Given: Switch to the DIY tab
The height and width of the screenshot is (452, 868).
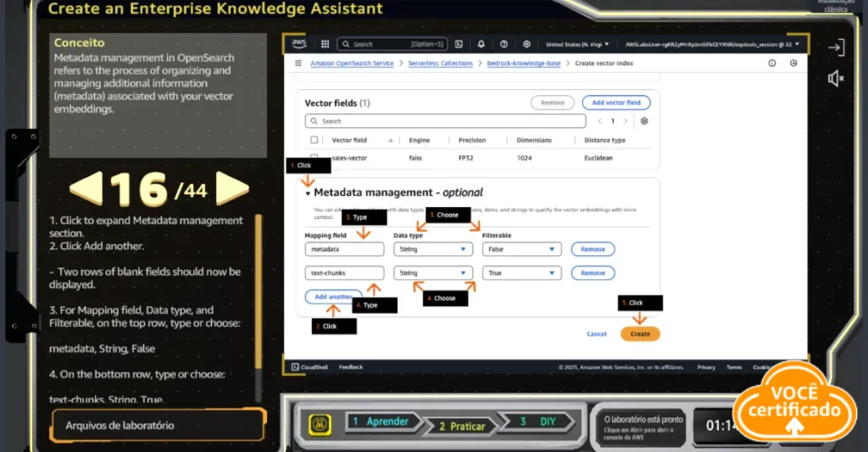Looking at the screenshot, I should (x=538, y=421).
